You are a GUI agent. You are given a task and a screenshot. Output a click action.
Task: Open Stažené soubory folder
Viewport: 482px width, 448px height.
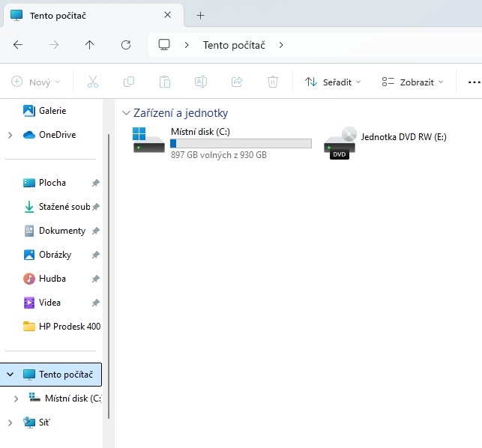64,207
